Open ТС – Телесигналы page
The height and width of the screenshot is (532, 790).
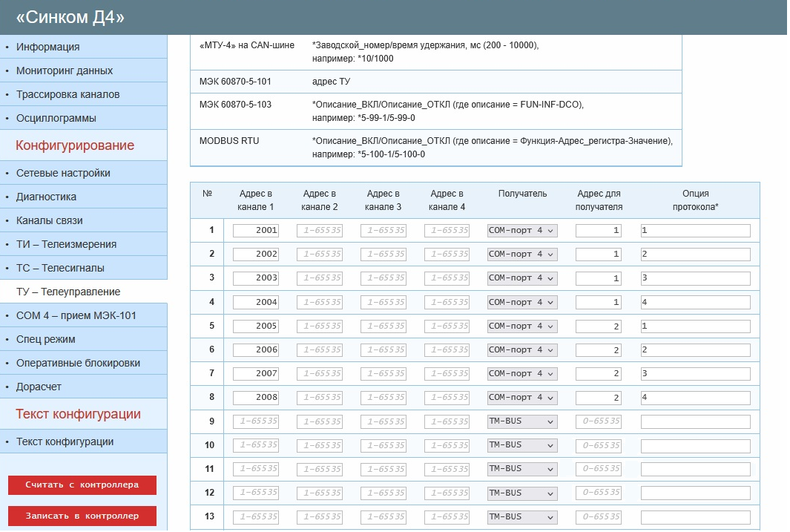coord(60,268)
